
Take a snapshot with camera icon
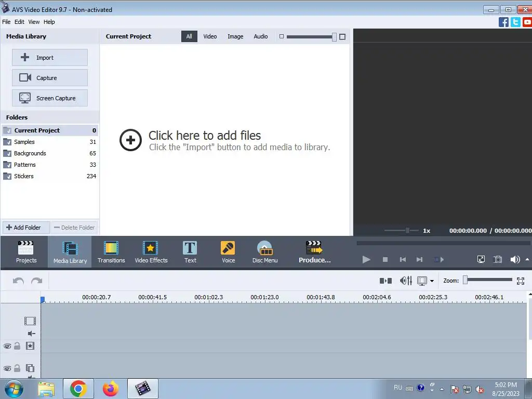pos(497,260)
